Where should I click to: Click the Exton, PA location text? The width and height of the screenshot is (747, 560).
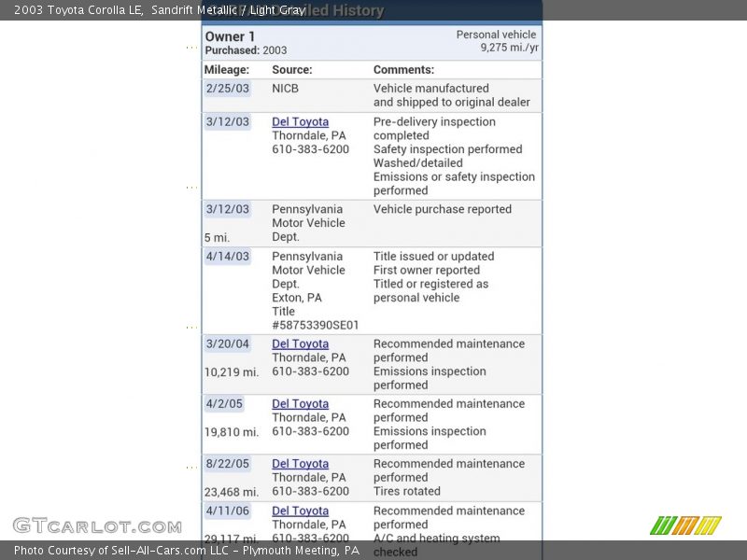pyautogui.click(x=297, y=298)
